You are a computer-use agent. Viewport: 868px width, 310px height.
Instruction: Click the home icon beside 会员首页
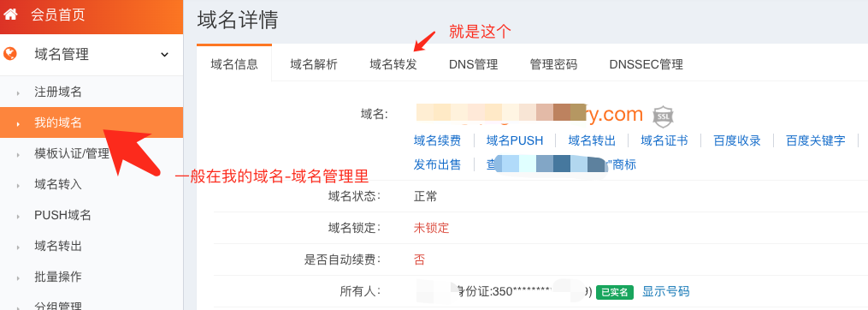coord(10,14)
